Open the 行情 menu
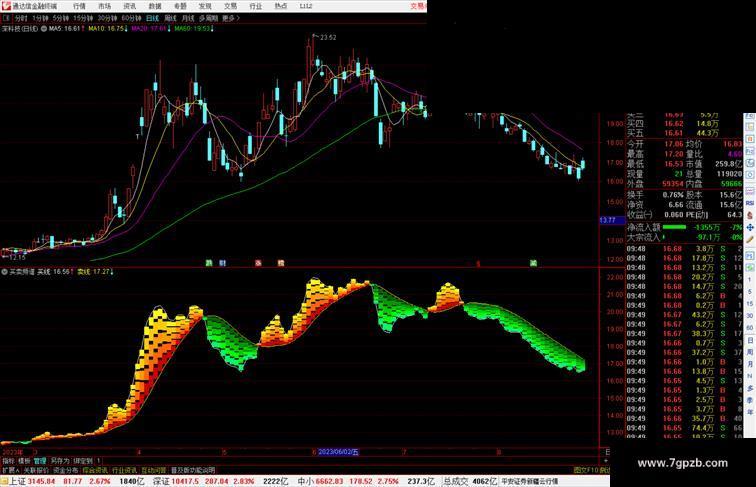The height and width of the screenshot is (487, 756). point(79,6)
